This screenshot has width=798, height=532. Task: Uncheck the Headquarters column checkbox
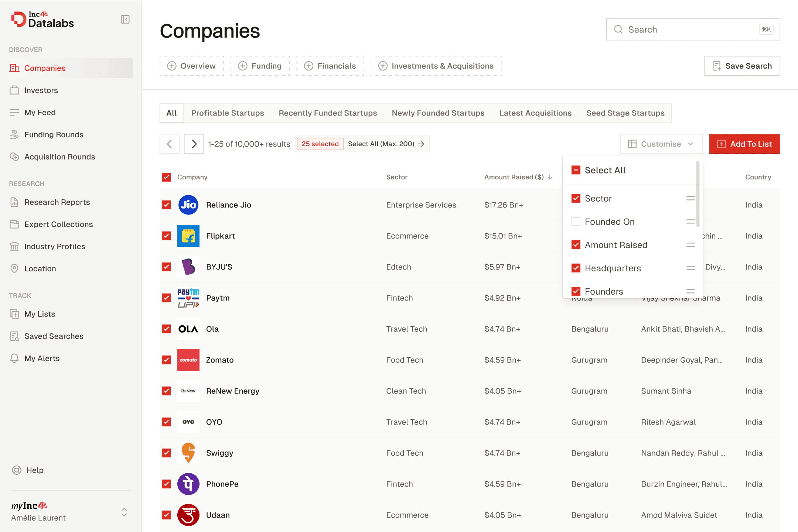coord(576,268)
